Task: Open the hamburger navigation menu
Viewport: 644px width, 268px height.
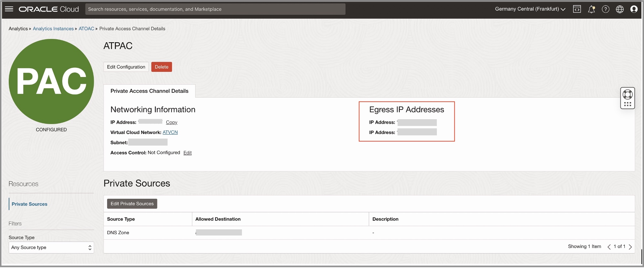Action: [x=9, y=9]
